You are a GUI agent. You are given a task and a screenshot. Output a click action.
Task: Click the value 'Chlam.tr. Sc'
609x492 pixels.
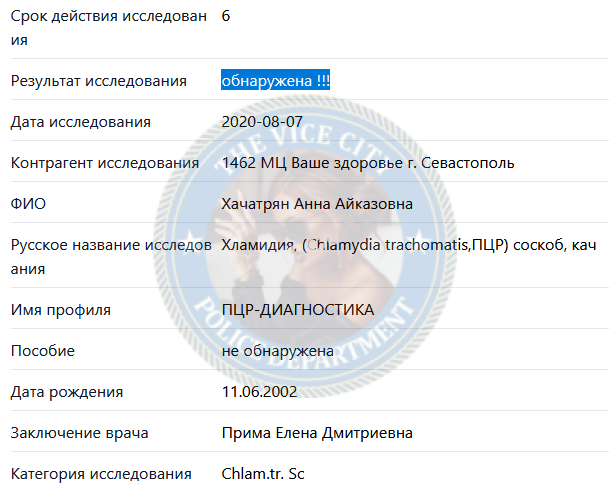tap(263, 473)
